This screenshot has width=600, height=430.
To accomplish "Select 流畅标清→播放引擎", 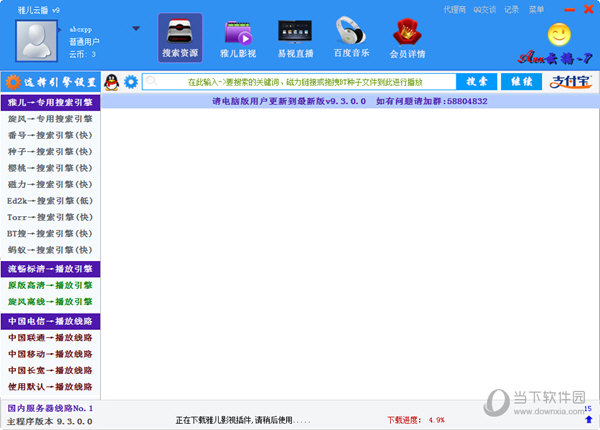I will pyautogui.click(x=51, y=269).
